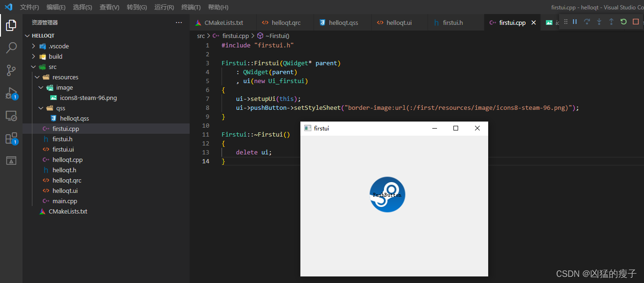
Task: Open the 运行(R) menu
Action: pos(164,7)
